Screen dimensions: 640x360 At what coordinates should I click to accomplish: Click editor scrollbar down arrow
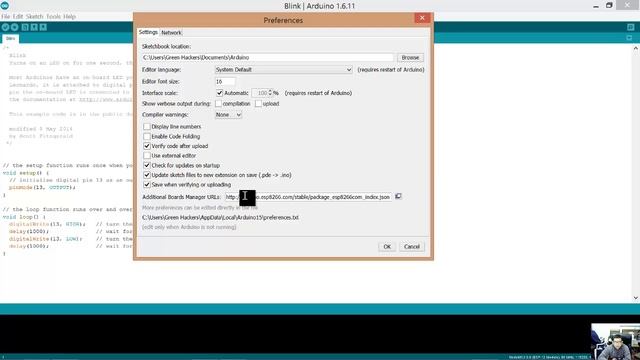636,298
